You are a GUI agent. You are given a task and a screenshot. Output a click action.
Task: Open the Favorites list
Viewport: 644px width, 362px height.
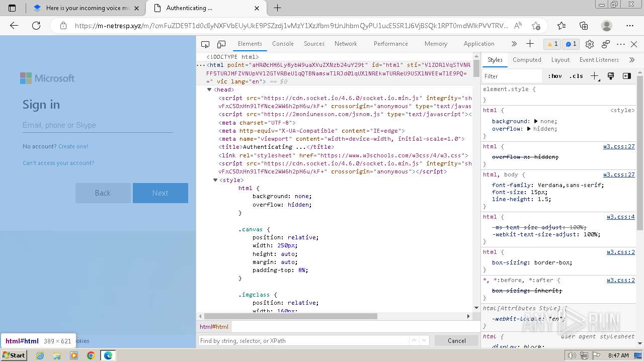pos(561,26)
